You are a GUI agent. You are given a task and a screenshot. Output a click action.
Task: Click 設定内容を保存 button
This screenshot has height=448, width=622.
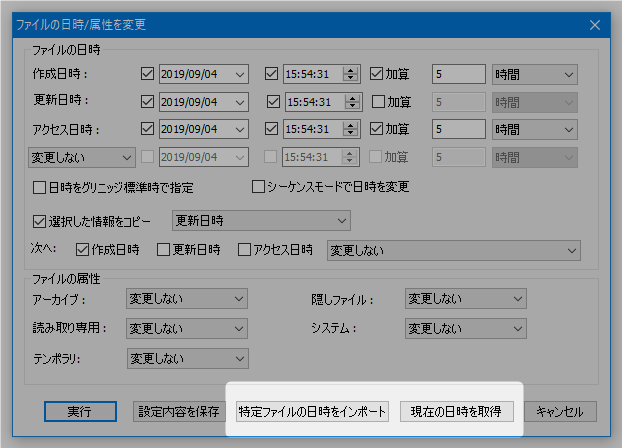(x=179, y=411)
